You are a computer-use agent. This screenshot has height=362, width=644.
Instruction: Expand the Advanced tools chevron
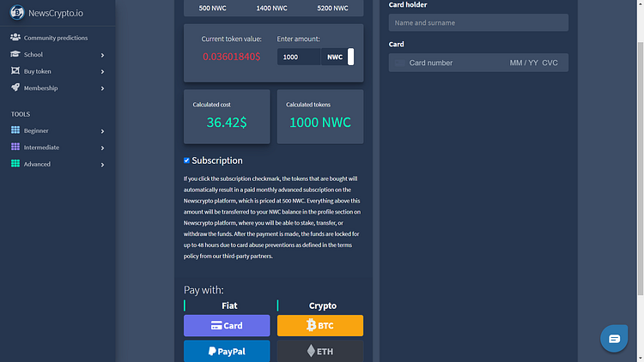[102, 165]
